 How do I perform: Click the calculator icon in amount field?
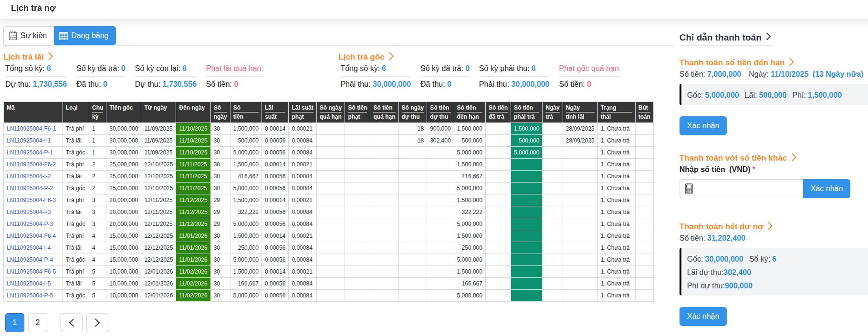click(x=689, y=189)
